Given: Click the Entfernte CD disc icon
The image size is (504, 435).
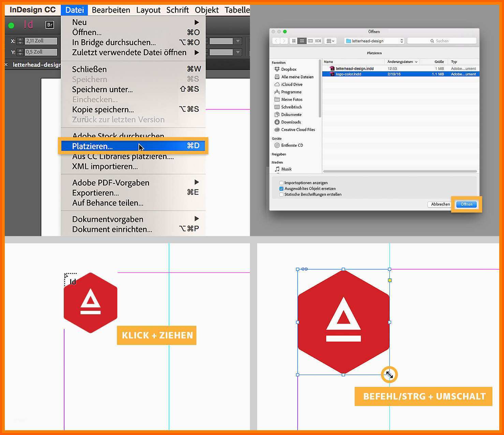Looking at the screenshot, I should tap(277, 145).
